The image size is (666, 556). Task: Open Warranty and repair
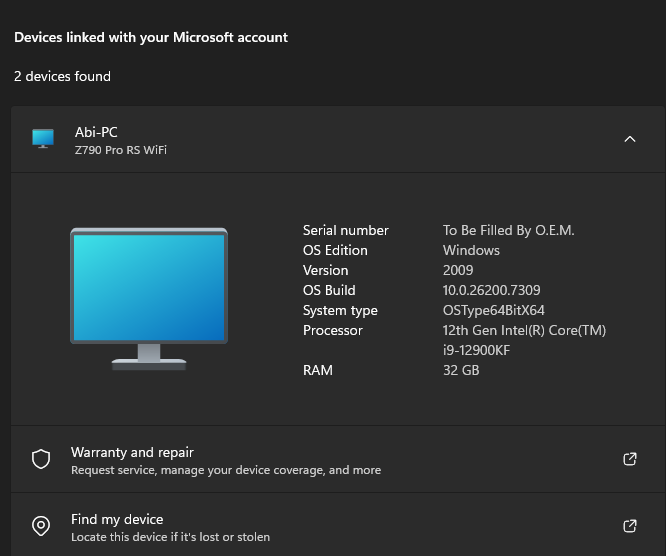[338, 459]
